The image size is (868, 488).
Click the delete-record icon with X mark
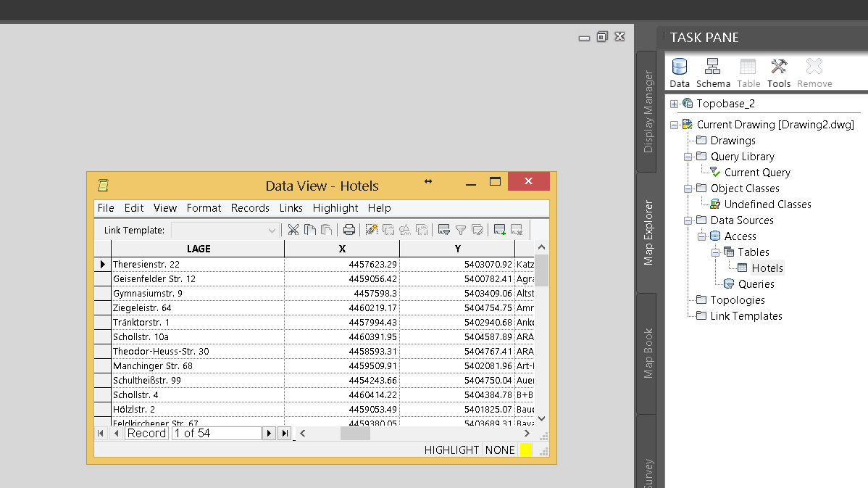point(517,230)
